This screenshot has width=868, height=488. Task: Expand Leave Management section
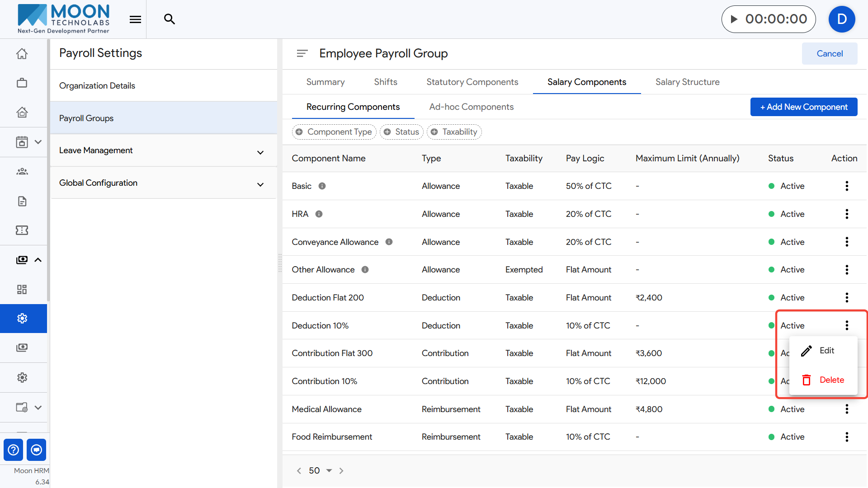(x=260, y=152)
